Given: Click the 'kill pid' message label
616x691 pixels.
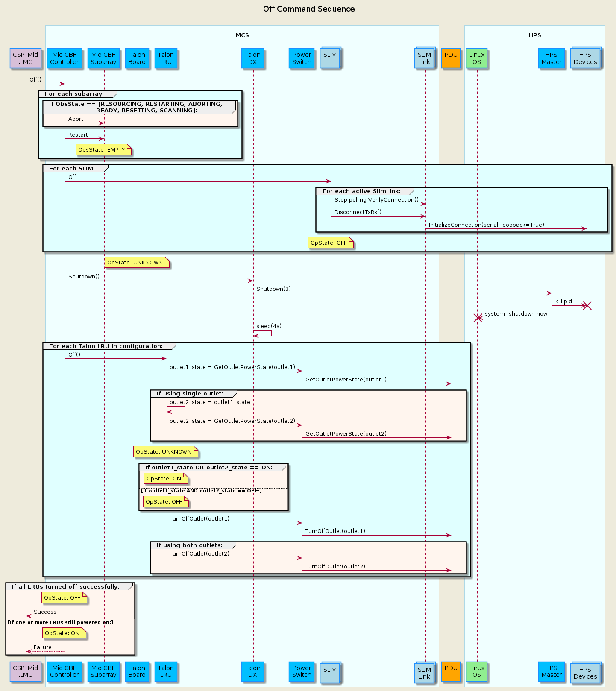Looking at the screenshot, I should (x=563, y=301).
